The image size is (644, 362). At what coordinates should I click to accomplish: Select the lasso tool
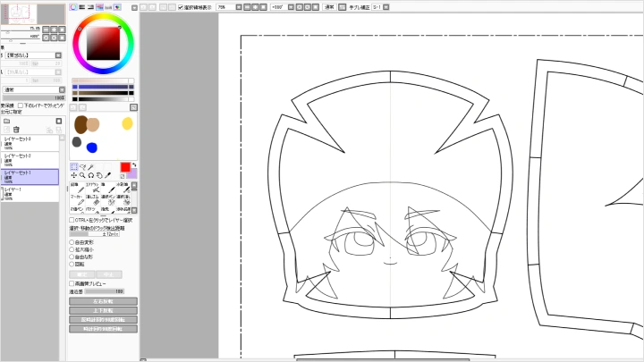(82, 166)
